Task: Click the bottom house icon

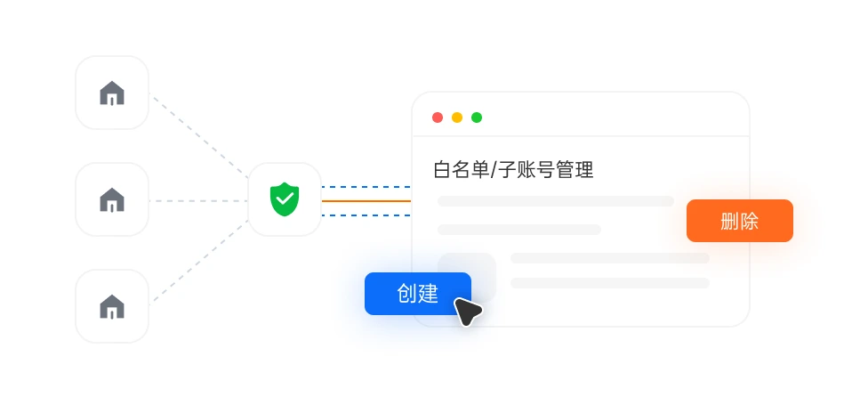Action: (x=112, y=306)
